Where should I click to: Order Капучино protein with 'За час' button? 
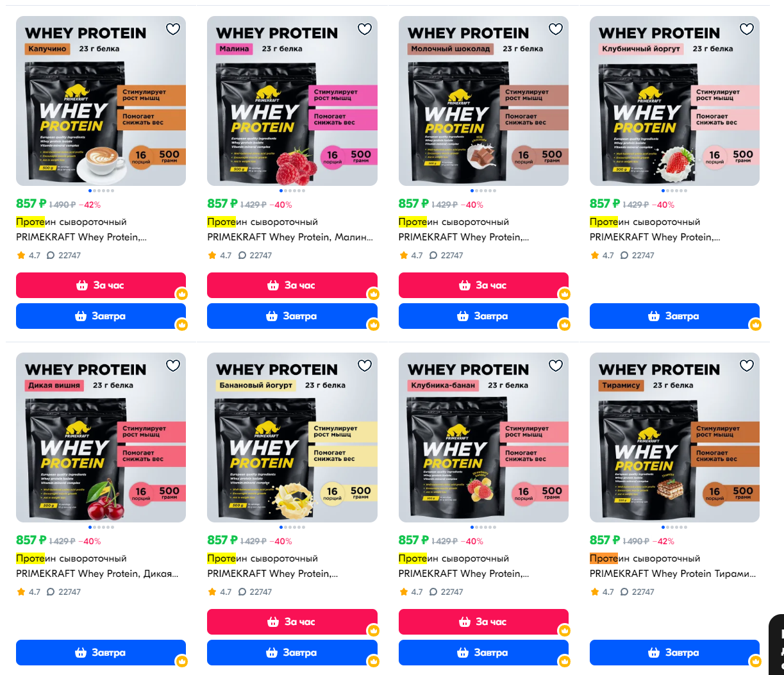(101, 285)
